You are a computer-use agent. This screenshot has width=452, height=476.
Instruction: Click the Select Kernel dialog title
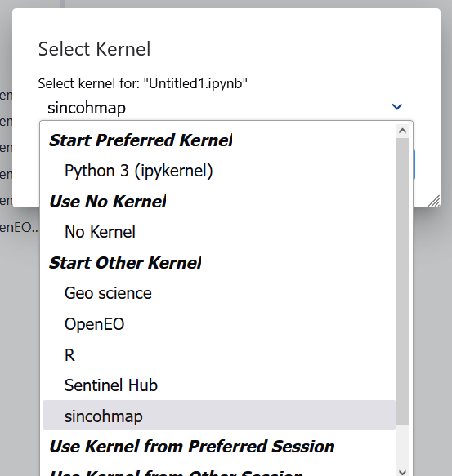(x=94, y=49)
